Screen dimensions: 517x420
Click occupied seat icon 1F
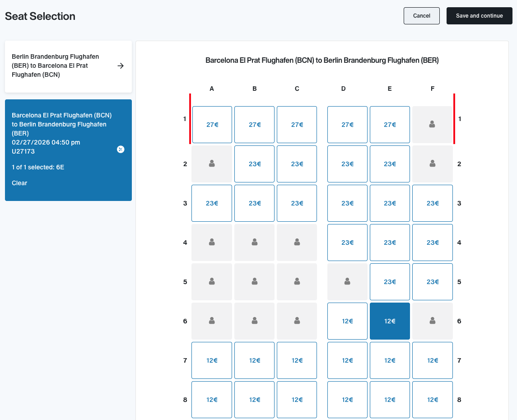[x=432, y=125]
